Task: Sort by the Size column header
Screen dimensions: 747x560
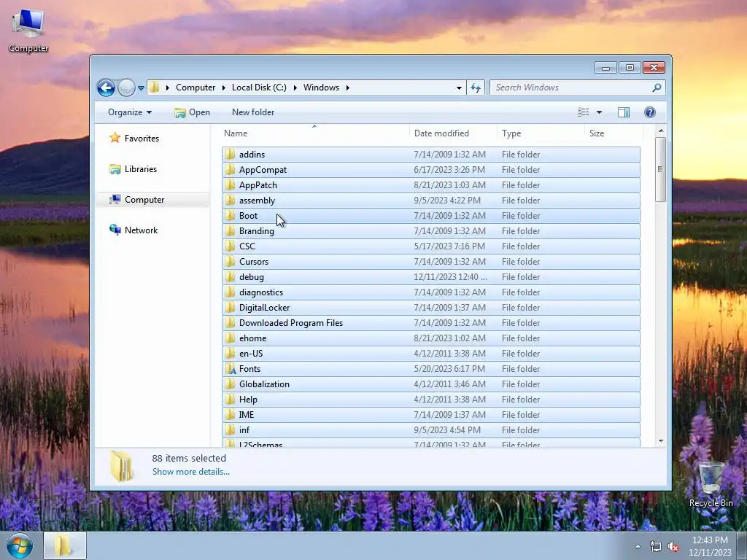Action: coord(597,133)
